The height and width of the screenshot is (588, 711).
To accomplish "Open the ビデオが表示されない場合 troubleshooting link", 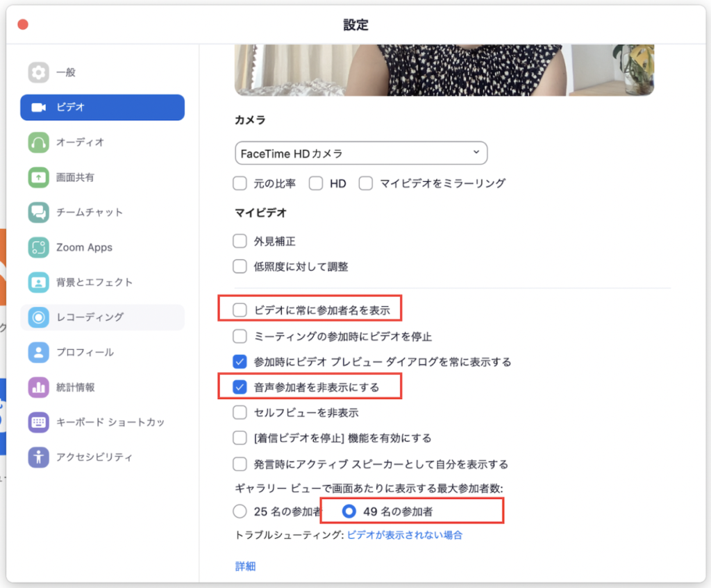I will coord(405,535).
